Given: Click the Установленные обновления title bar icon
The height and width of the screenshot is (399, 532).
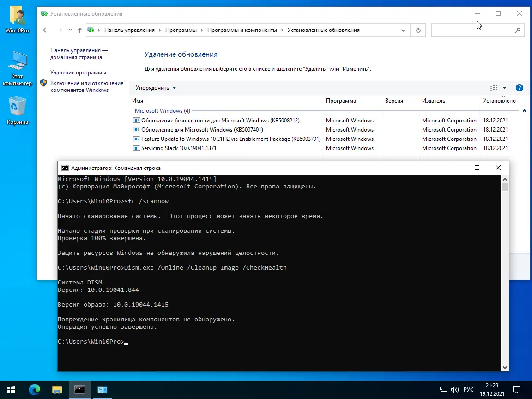Looking at the screenshot, I should (44, 14).
